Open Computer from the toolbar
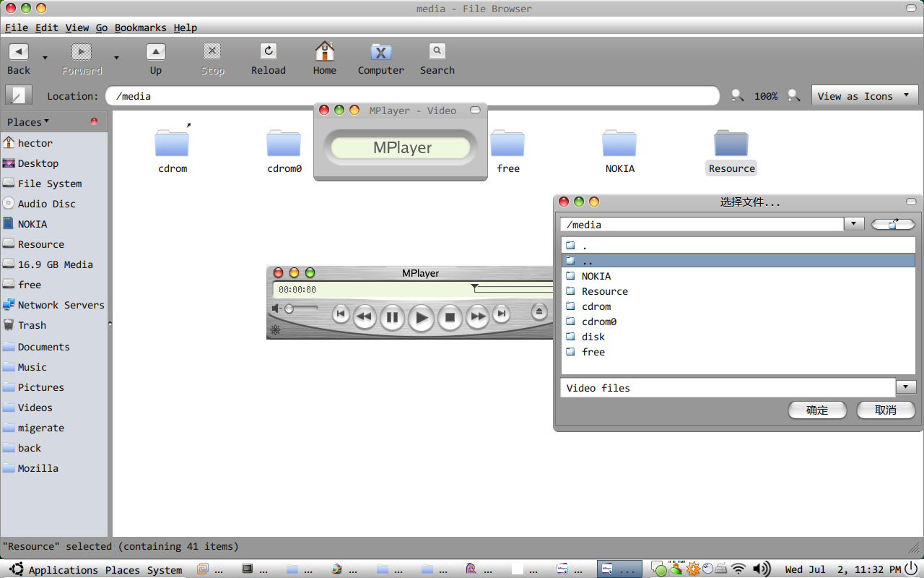 coord(380,59)
